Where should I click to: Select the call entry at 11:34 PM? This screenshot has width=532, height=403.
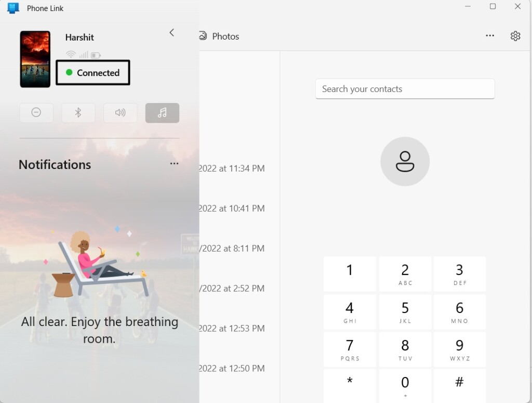(232, 168)
